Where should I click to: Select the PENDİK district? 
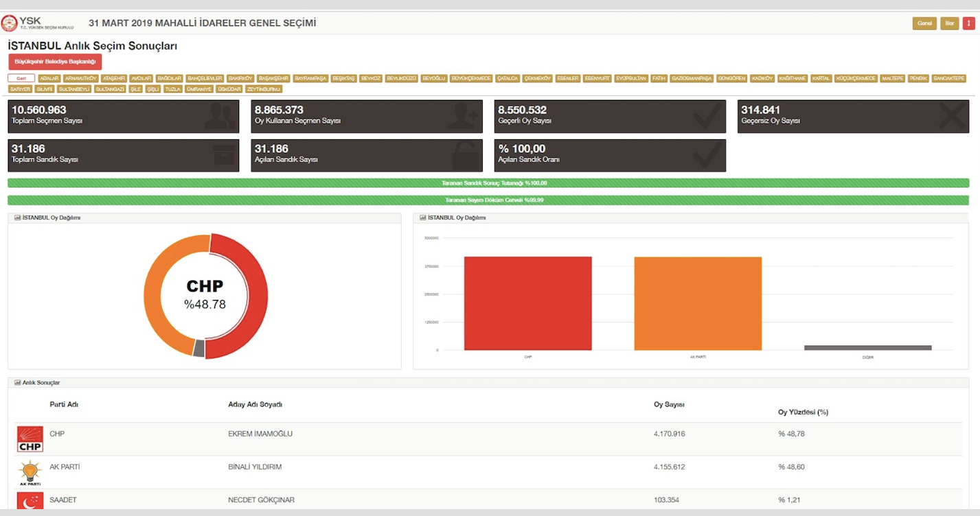coord(918,78)
